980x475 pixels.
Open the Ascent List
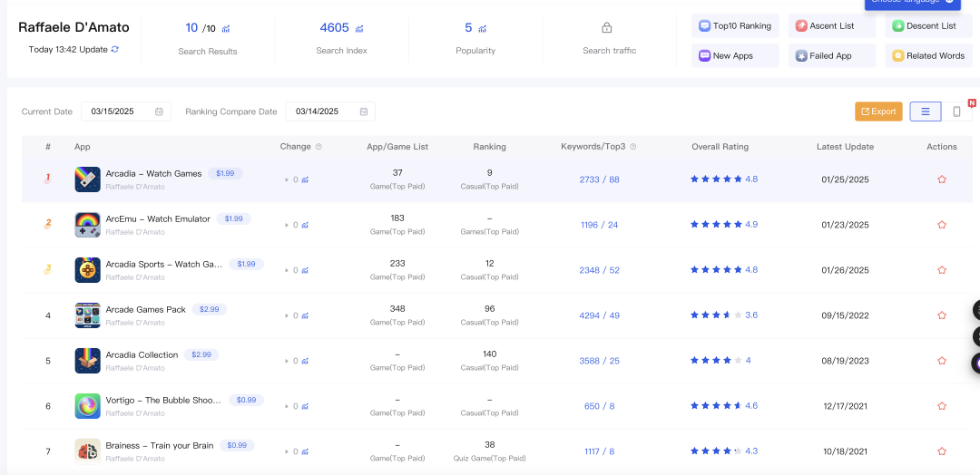[832, 26]
